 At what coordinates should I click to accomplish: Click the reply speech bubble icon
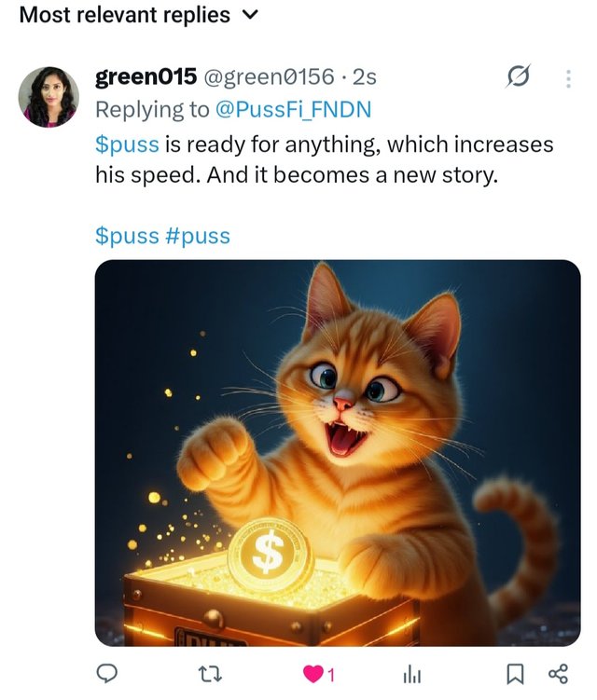point(107,673)
